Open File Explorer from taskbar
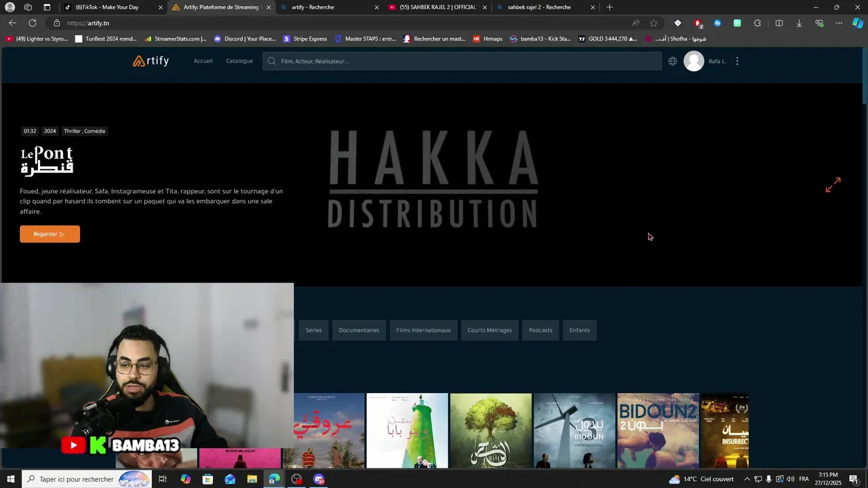 click(252, 479)
